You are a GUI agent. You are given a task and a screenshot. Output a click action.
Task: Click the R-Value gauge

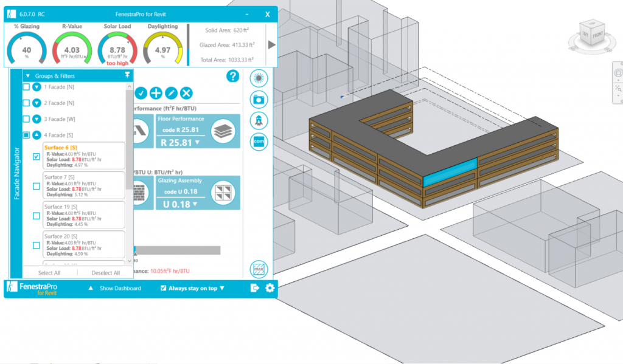72,48
